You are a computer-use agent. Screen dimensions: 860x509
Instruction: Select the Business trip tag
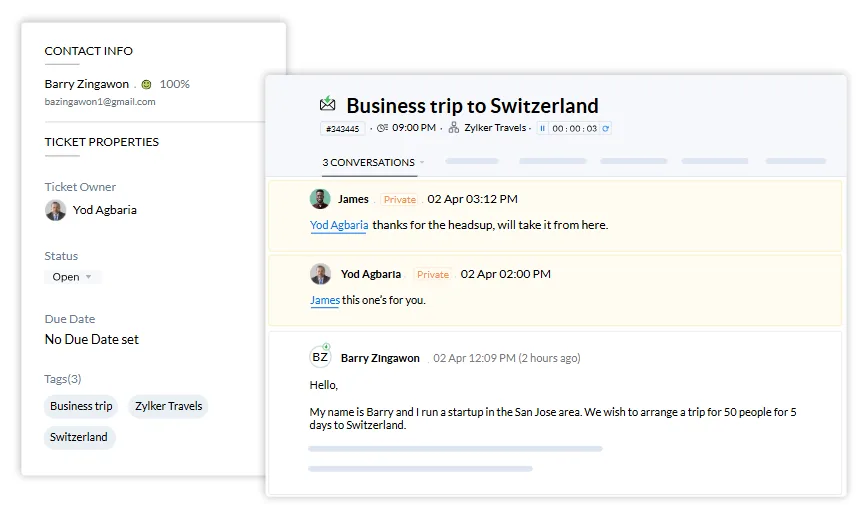pos(81,406)
